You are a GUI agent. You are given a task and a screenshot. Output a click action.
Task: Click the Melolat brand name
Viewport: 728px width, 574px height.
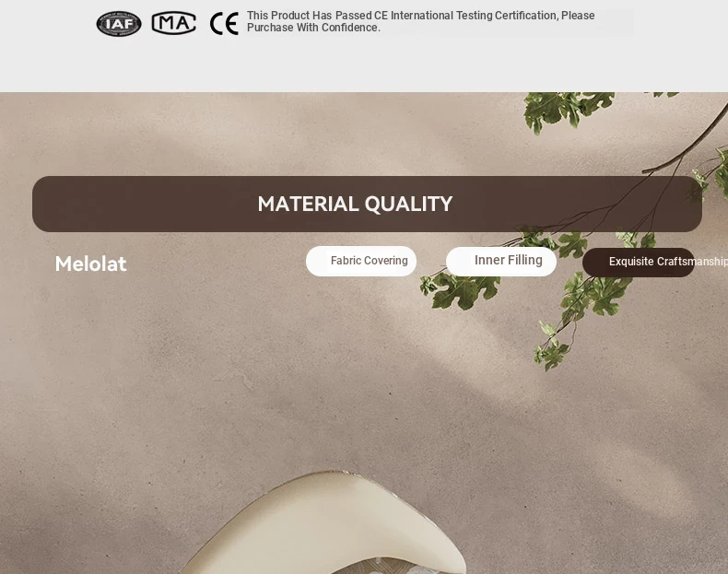[90, 264]
